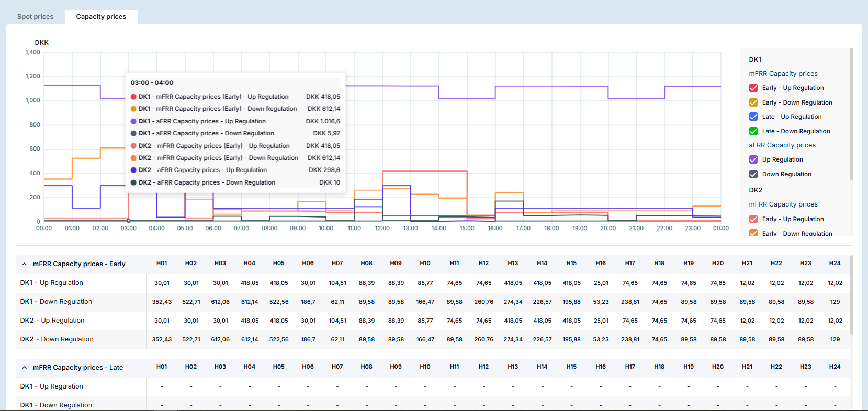
Task: Toggle DK1 Early - Up Regulation red checkbox
Action: (753, 88)
